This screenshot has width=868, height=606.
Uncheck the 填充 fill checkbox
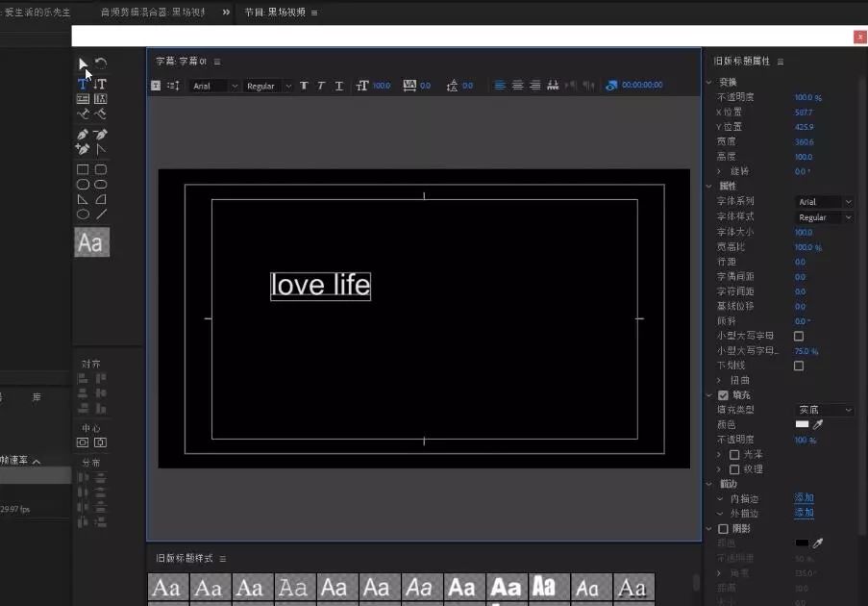723,395
